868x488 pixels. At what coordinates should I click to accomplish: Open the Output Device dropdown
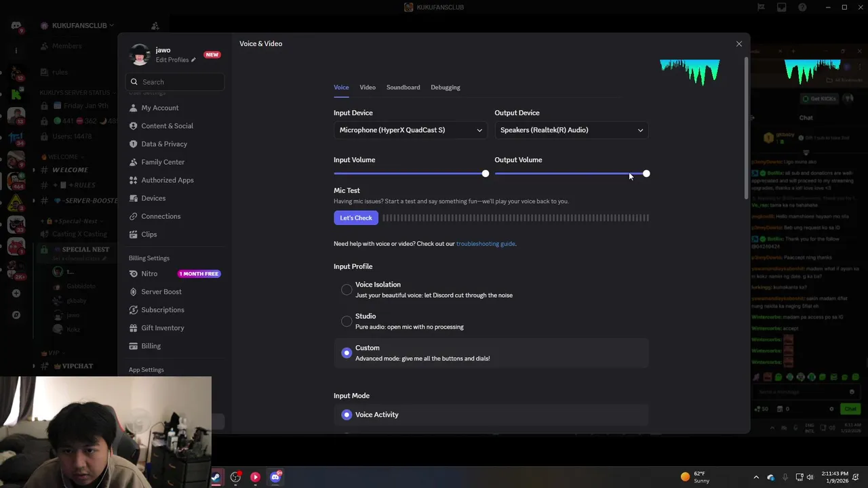click(572, 130)
